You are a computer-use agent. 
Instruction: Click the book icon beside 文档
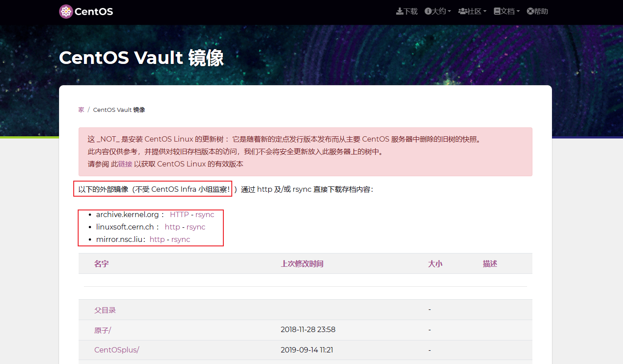(497, 12)
